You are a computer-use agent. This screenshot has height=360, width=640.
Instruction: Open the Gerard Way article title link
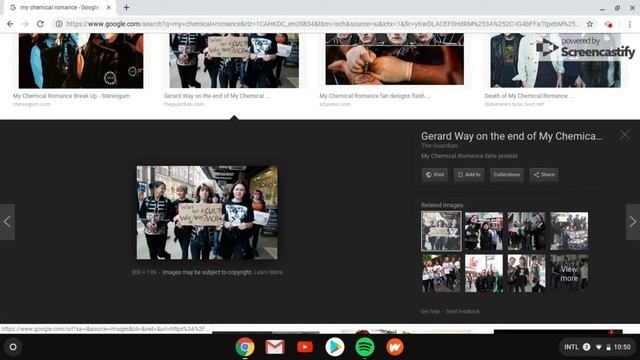tap(511, 136)
